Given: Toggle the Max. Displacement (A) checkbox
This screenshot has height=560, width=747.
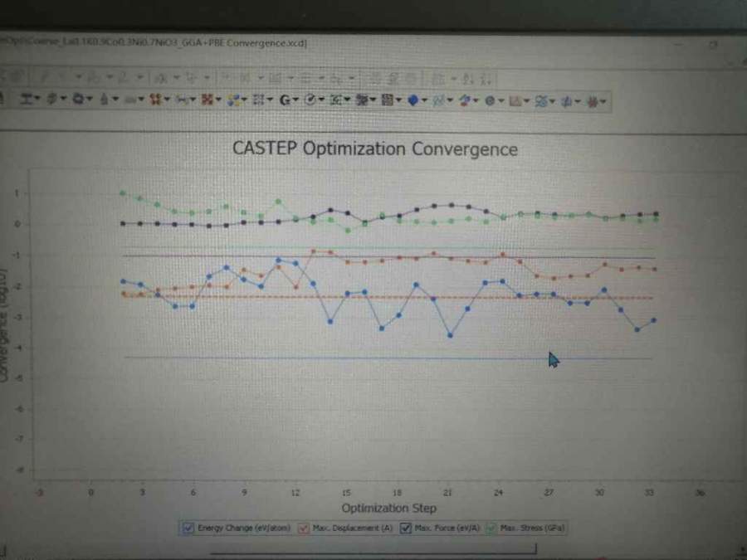Looking at the screenshot, I should pos(304,528).
